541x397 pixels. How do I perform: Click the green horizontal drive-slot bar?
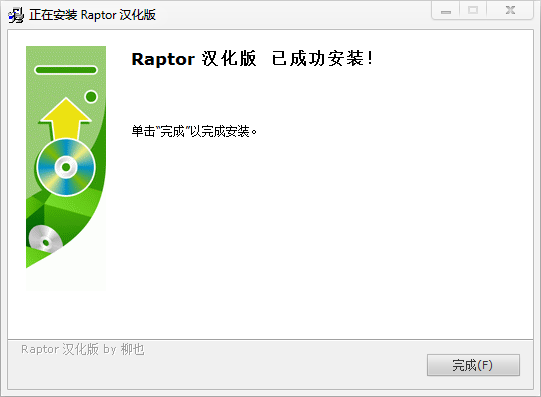66,70
